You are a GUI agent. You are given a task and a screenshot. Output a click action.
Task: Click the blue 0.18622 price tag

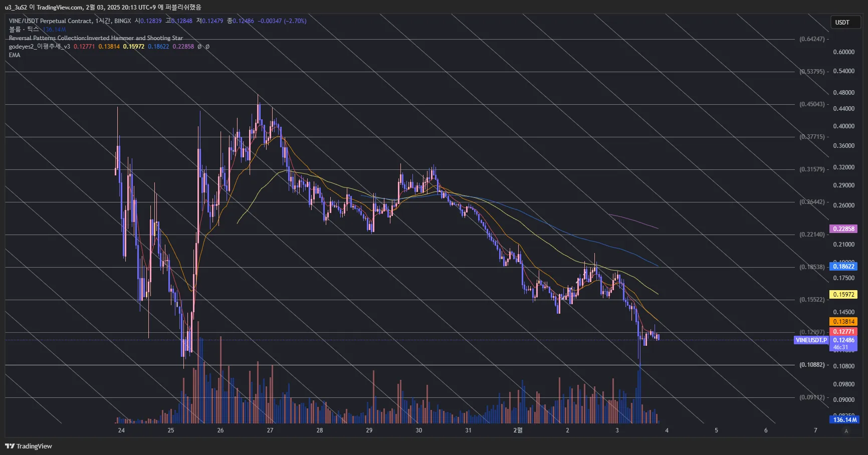844,267
